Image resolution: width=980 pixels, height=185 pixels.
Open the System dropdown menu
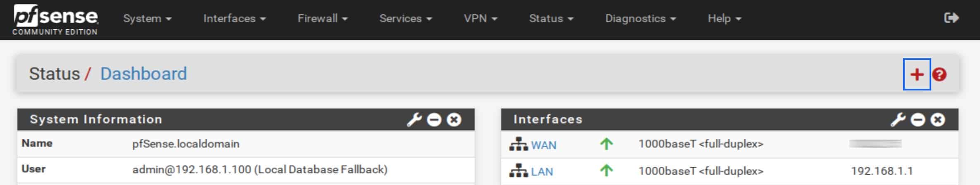(147, 19)
